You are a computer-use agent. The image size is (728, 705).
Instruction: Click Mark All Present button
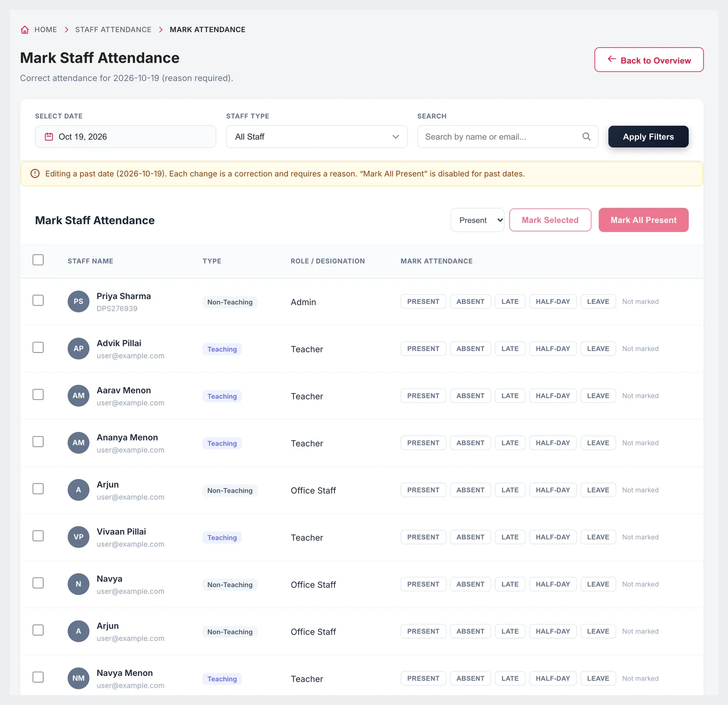tap(643, 220)
